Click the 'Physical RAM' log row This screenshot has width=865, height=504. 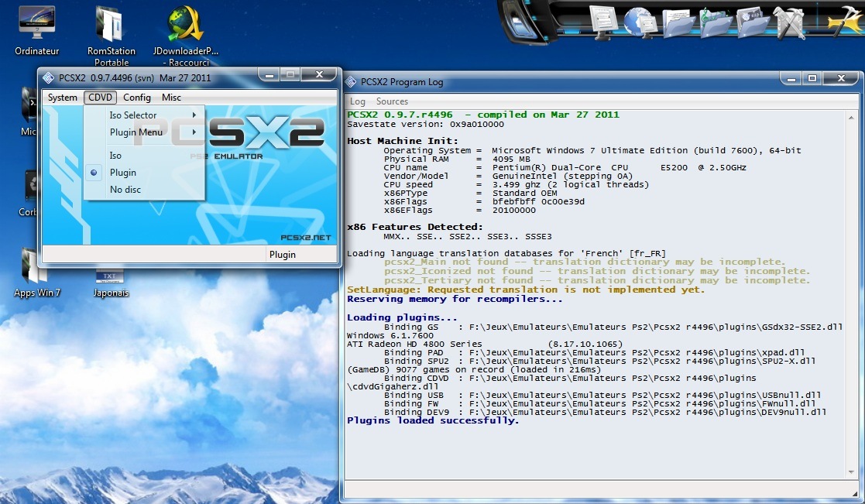pos(457,159)
